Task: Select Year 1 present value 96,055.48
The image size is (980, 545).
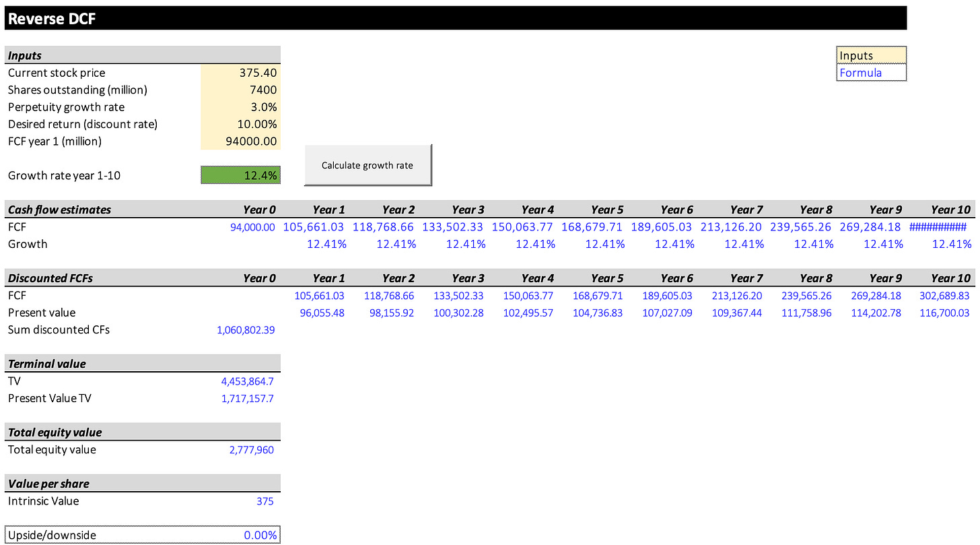Action: coord(322,313)
